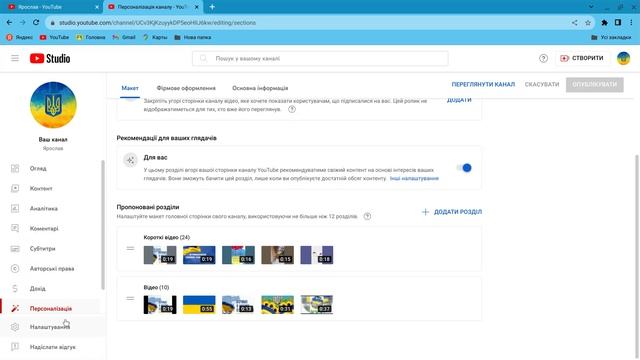Open the Chrome three-dot menu

coord(631,23)
